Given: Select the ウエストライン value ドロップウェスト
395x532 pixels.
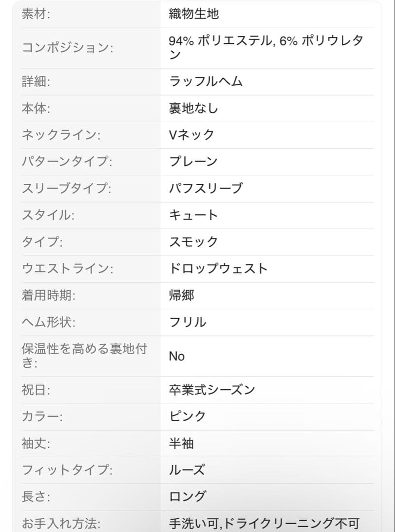Looking at the screenshot, I should click(218, 269).
